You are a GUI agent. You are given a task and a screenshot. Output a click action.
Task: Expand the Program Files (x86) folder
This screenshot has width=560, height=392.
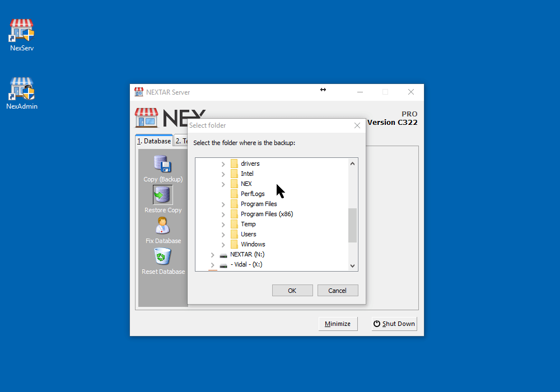coord(223,214)
